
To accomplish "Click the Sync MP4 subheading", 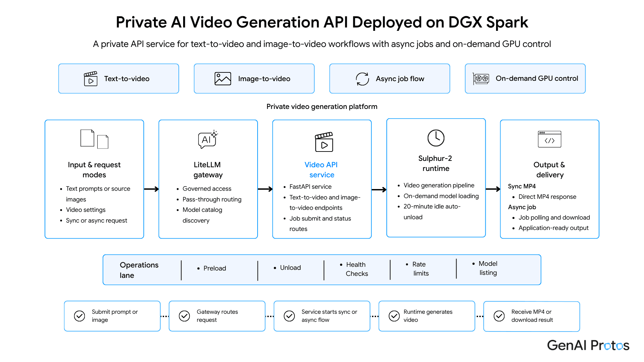I will (x=522, y=186).
